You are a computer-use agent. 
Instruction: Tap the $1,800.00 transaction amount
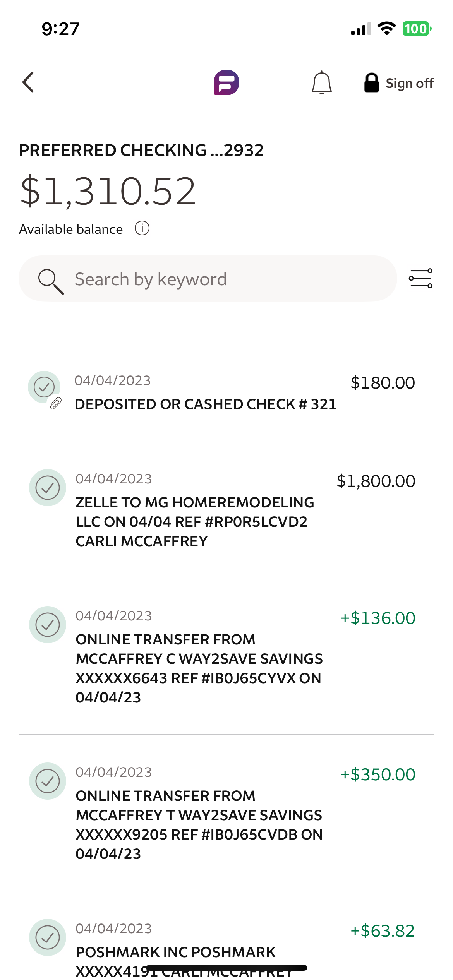(376, 481)
